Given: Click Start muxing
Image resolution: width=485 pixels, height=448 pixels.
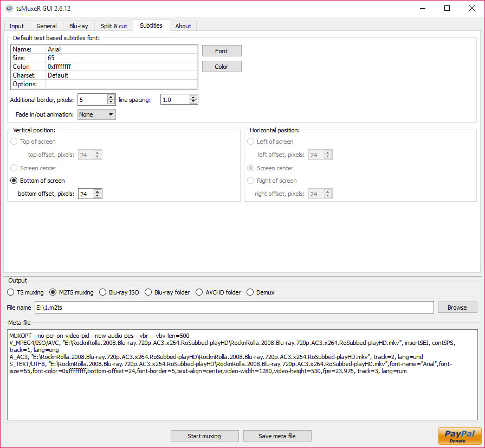Looking at the screenshot, I should (x=204, y=436).
